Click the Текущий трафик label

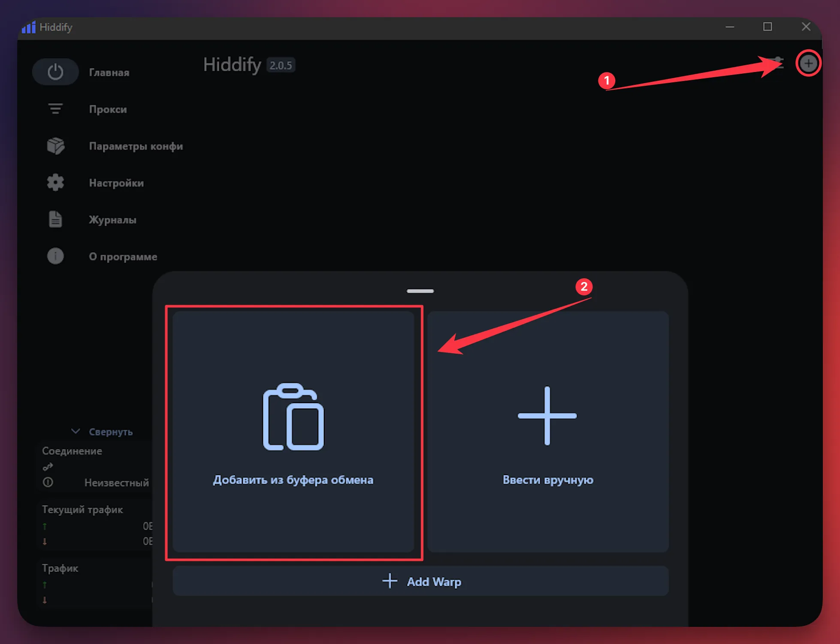click(82, 509)
